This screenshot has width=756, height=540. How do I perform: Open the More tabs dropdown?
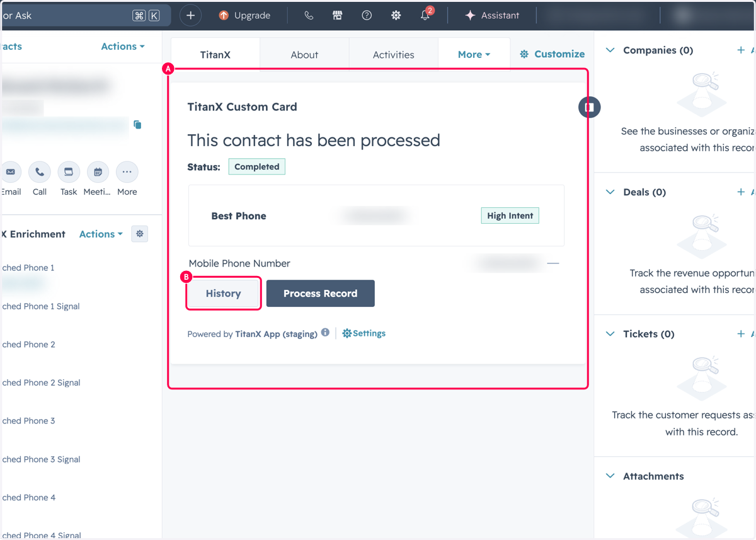(x=474, y=55)
